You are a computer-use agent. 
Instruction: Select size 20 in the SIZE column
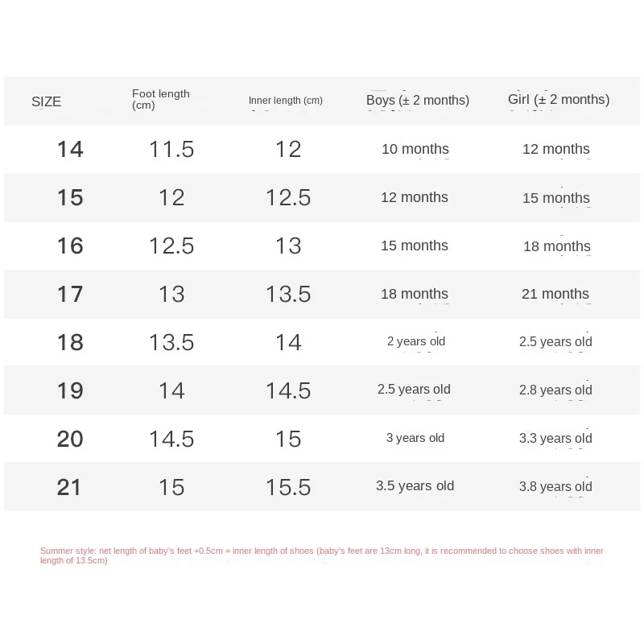click(x=70, y=439)
